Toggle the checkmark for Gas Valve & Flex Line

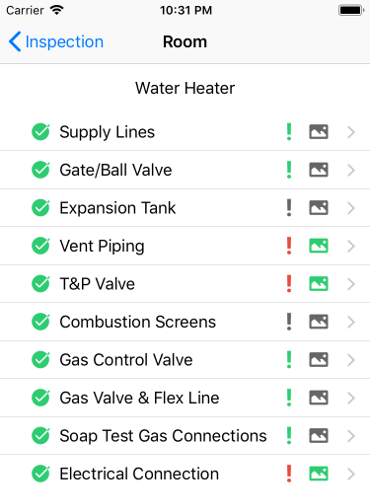pos(41,398)
